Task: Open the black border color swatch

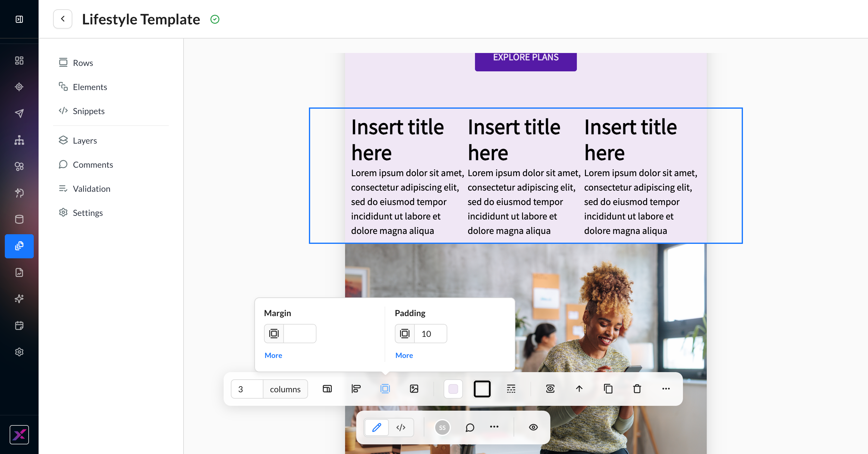Action: [482, 389]
